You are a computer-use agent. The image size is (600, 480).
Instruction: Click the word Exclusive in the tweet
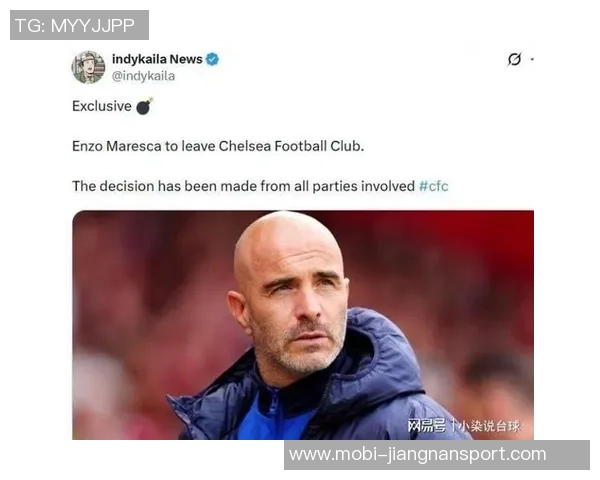click(x=102, y=106)
